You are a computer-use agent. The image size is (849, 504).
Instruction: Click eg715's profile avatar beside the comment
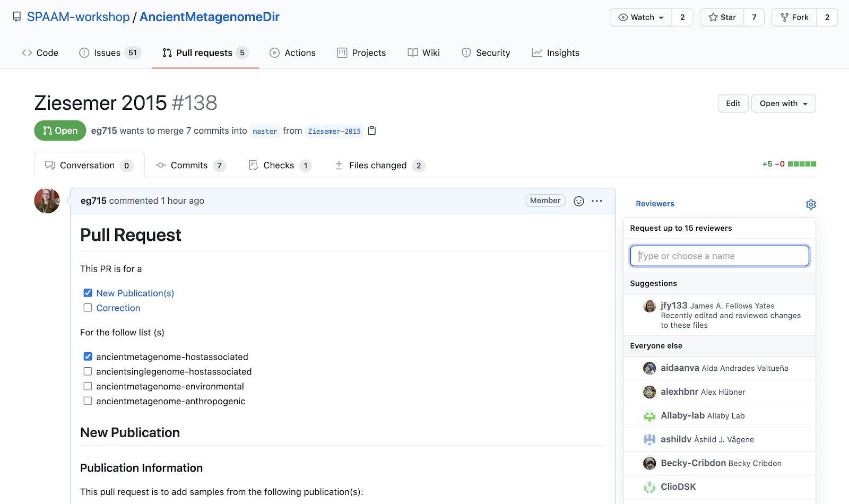tap(47, 201)
